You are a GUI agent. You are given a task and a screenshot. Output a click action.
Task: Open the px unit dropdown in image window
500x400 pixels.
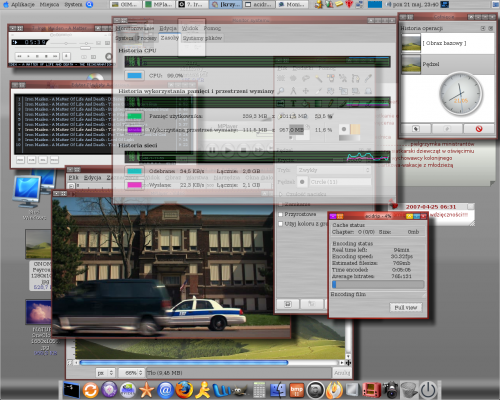point(105,372)
